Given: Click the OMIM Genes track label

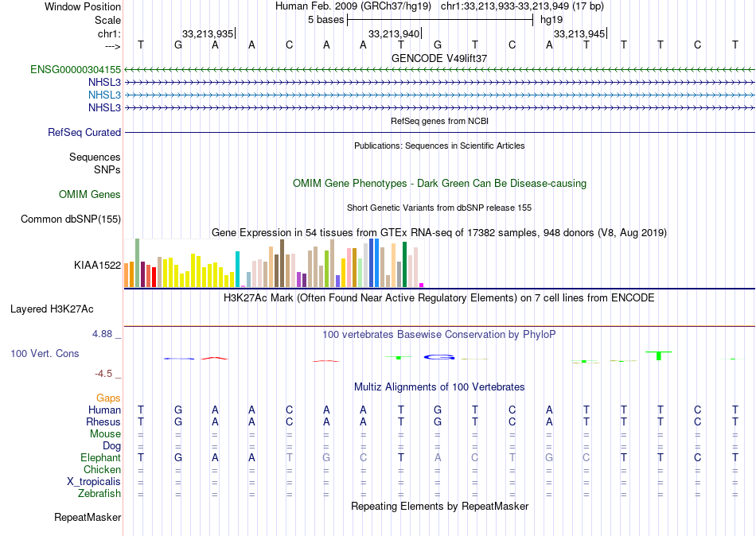Looking at the screenshot, I should (89, 194).
